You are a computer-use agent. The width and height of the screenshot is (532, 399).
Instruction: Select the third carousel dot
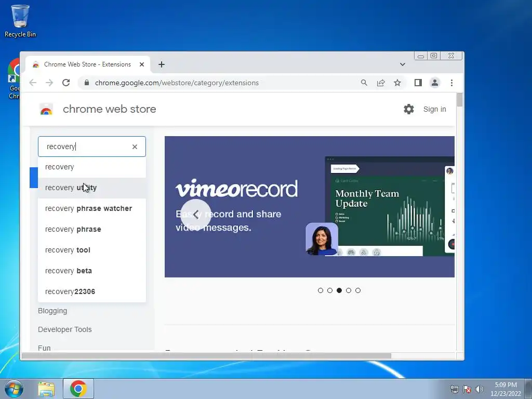339,290
